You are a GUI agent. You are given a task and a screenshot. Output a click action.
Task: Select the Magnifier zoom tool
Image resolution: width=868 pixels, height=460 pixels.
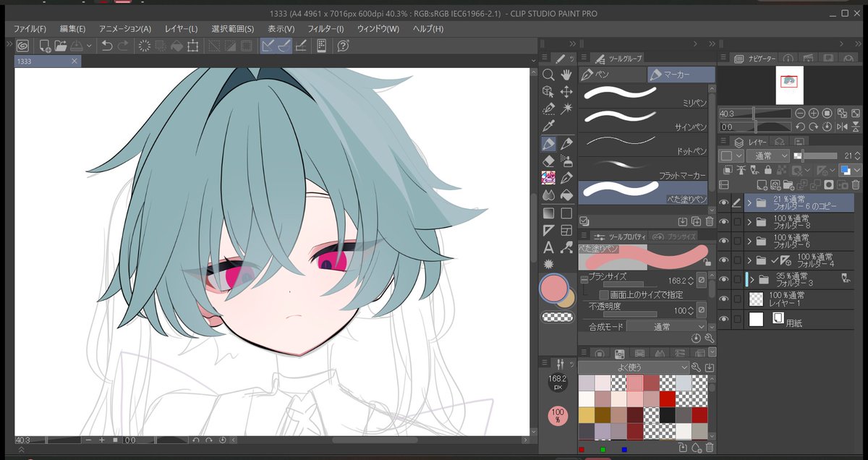[548, 74]
